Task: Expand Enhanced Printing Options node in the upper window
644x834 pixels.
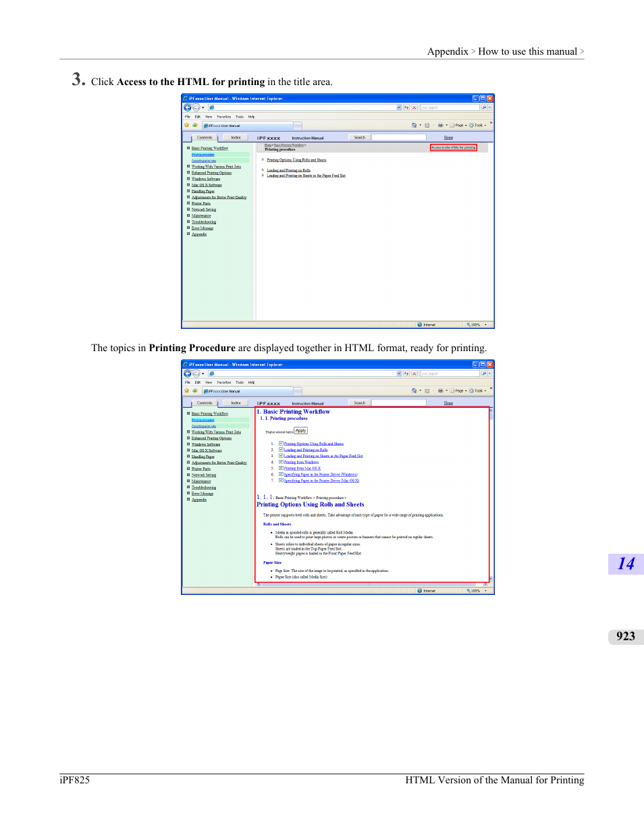Action: (188, 172)
